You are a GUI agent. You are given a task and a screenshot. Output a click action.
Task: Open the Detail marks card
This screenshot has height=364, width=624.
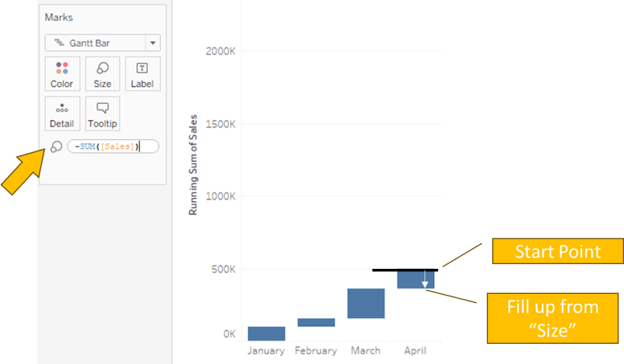pyautogui.click(x=62, y=113)
